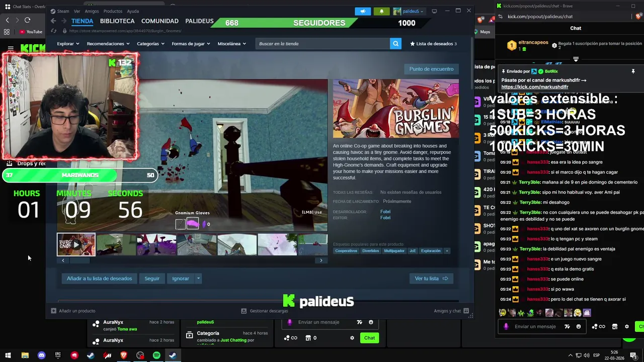Click the Fobri developer link
The width and height of the screenshot is (644, 362).
click(x=385, y=212)
